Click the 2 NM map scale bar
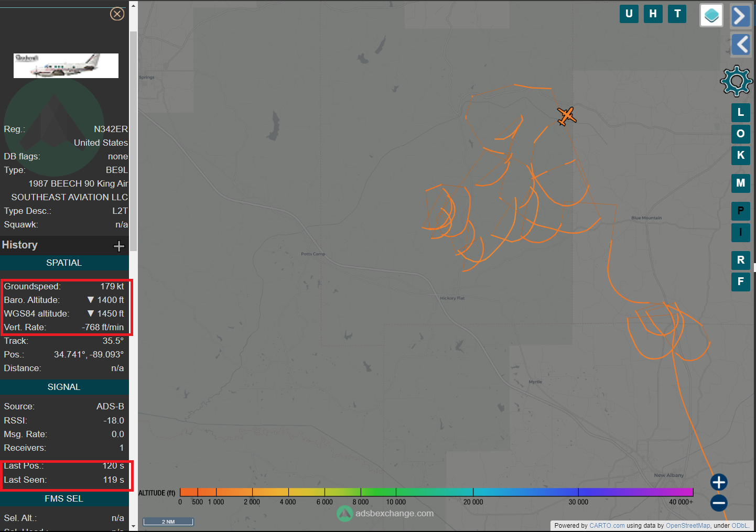Image resolution: width=756 pixels, height=532 pixels. [x=168, y=522]
